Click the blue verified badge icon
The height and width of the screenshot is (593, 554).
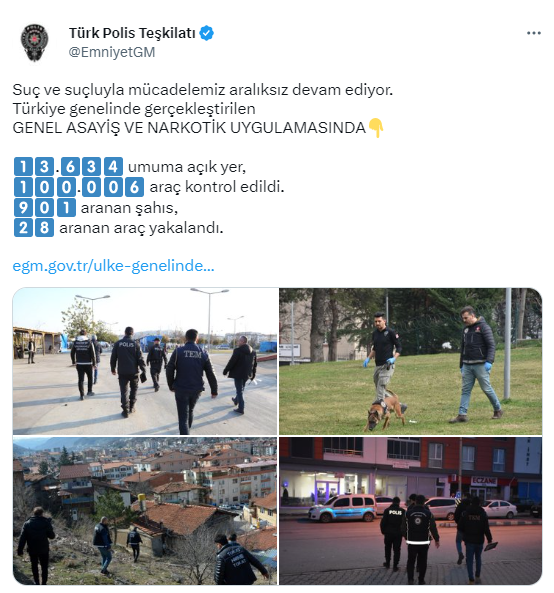[x=206, y=33]
